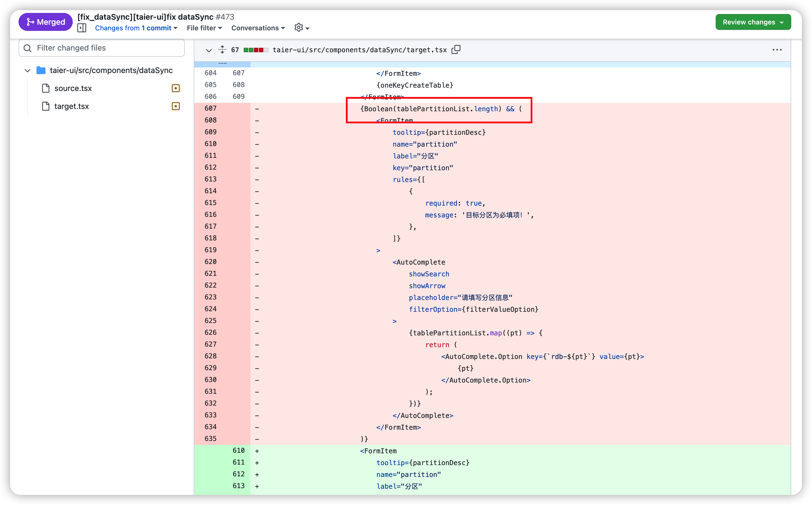Copy the target.tsx file path

[456, 49]
